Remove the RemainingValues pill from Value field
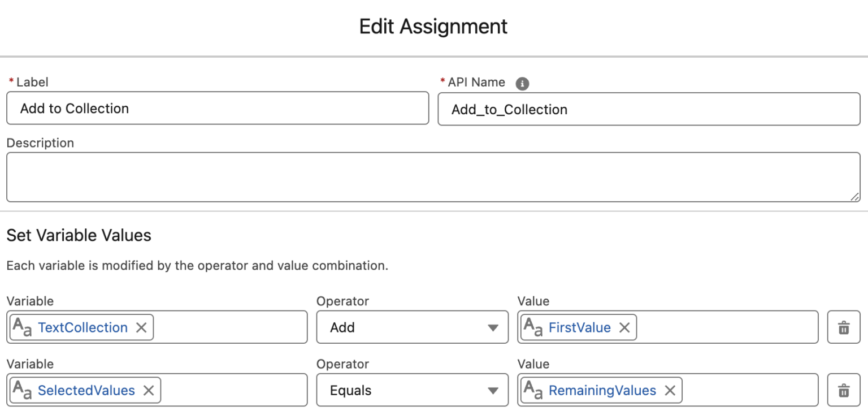 (670, 390)
